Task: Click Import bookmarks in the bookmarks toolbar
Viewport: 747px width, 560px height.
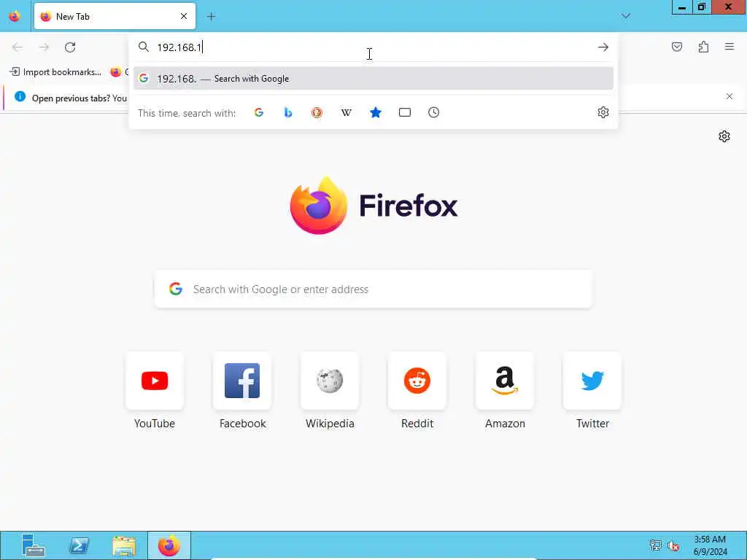Action: pos(55,72)
